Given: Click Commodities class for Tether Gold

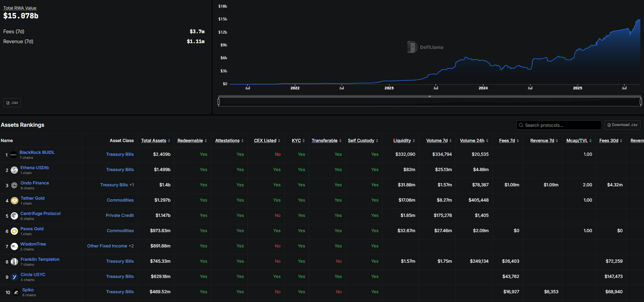Looking at the screenshot, I should (120, 200).
